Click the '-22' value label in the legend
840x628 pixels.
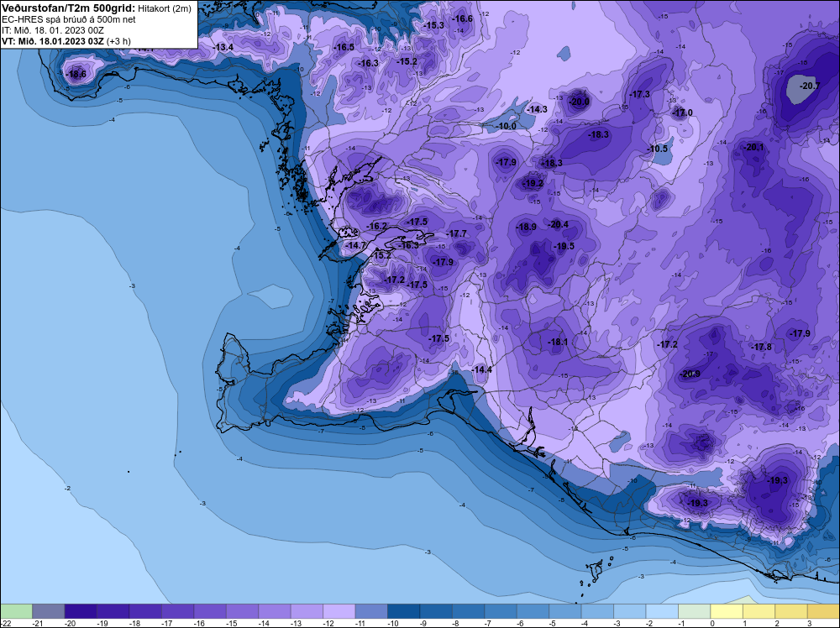[x=5, y=623]
